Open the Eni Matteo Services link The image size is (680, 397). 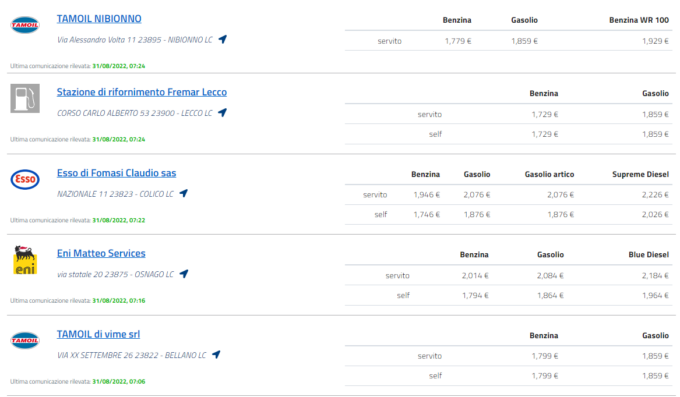(x=101, y=253)
